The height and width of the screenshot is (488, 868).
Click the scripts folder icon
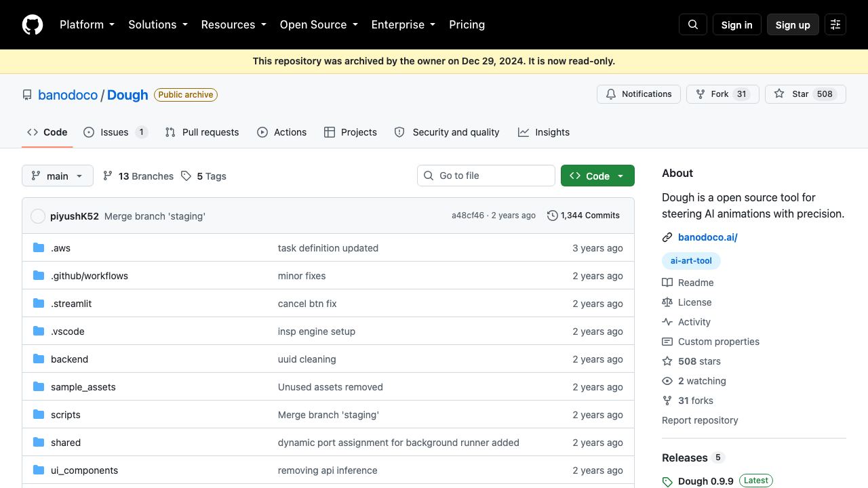[x=39, y=415]
